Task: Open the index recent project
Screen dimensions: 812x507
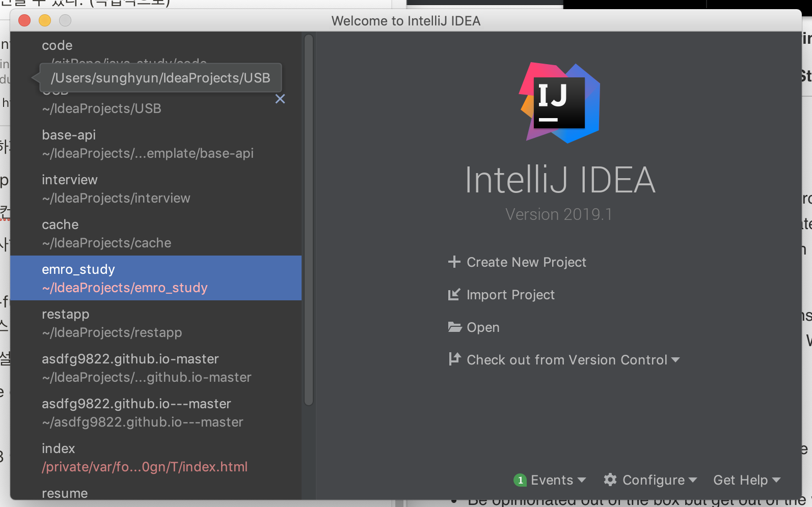Action: click(156, 457)
